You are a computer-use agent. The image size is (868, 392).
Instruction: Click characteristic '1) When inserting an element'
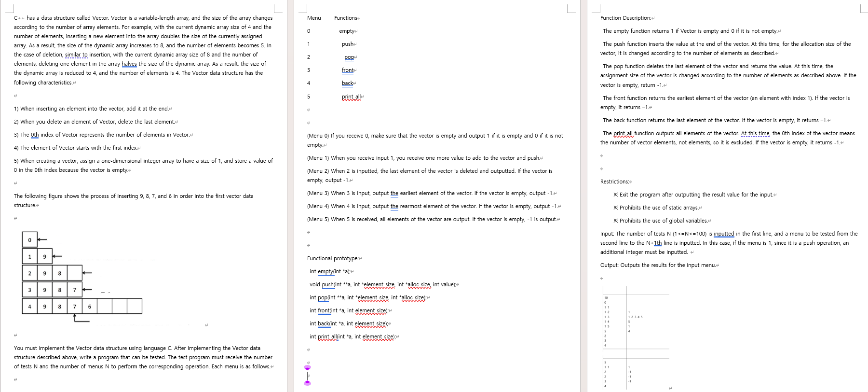[92, 109]
